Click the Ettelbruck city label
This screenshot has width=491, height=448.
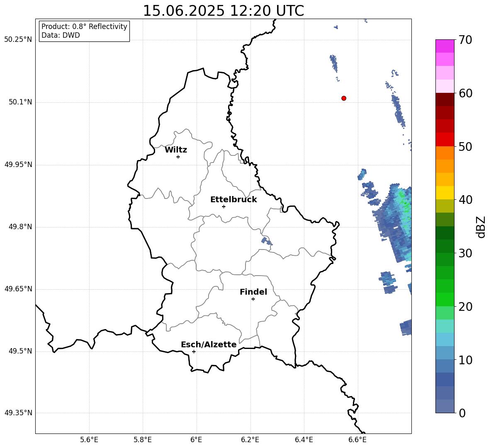[x=233, y=200]
